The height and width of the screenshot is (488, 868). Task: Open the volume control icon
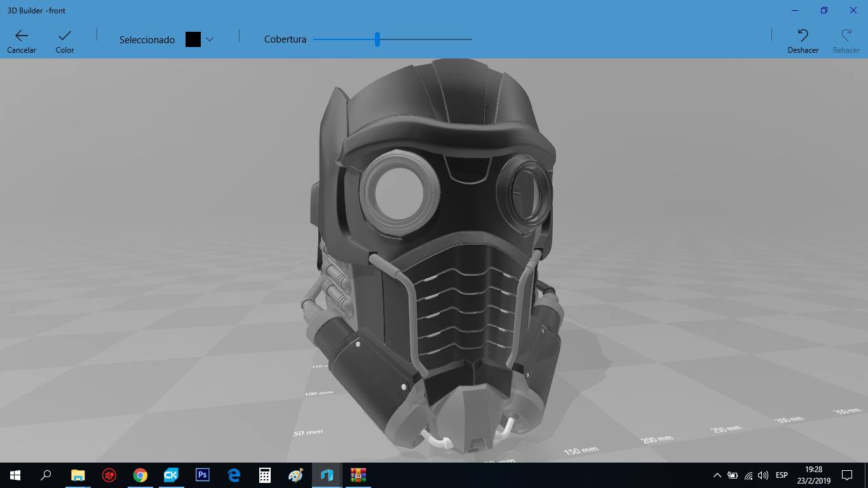tap(763, 475)
